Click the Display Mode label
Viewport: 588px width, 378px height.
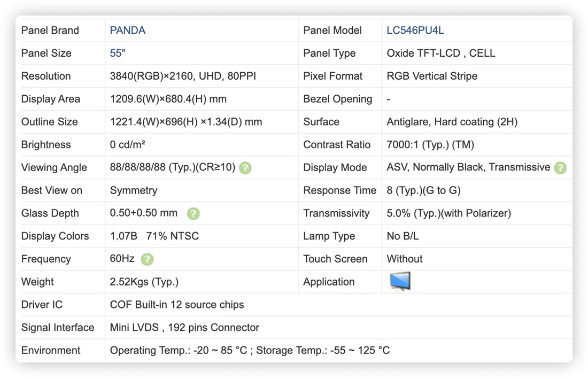tap(335, 168)
